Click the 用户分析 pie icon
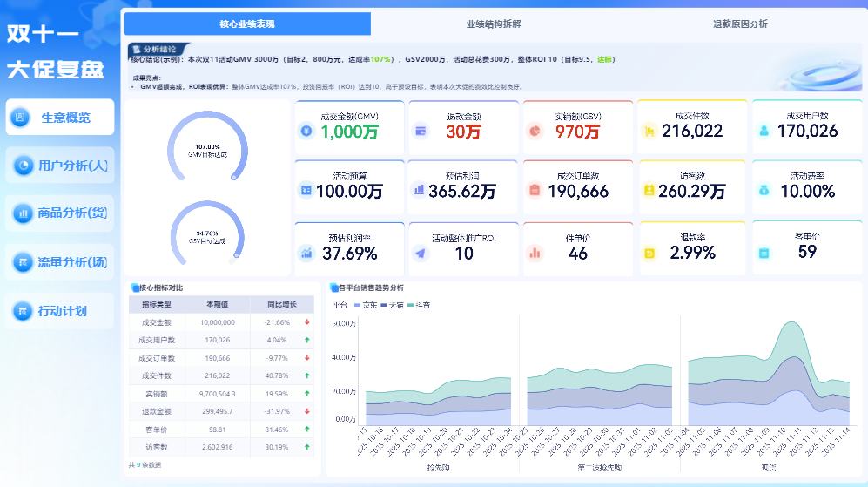868x487 pixels. tap(24, 166)
